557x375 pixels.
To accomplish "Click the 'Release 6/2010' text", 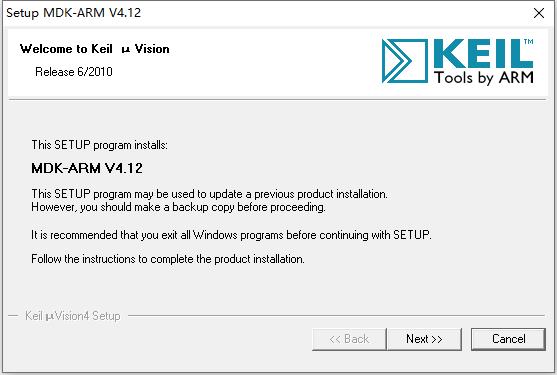I will coord(74,72).
